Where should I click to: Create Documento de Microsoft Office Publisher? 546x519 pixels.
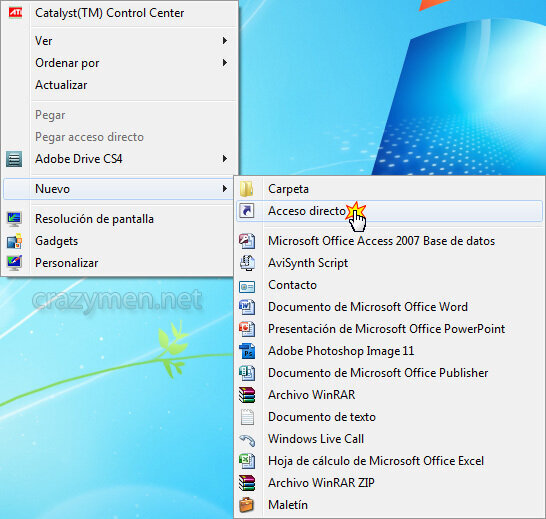pos(389,373)
